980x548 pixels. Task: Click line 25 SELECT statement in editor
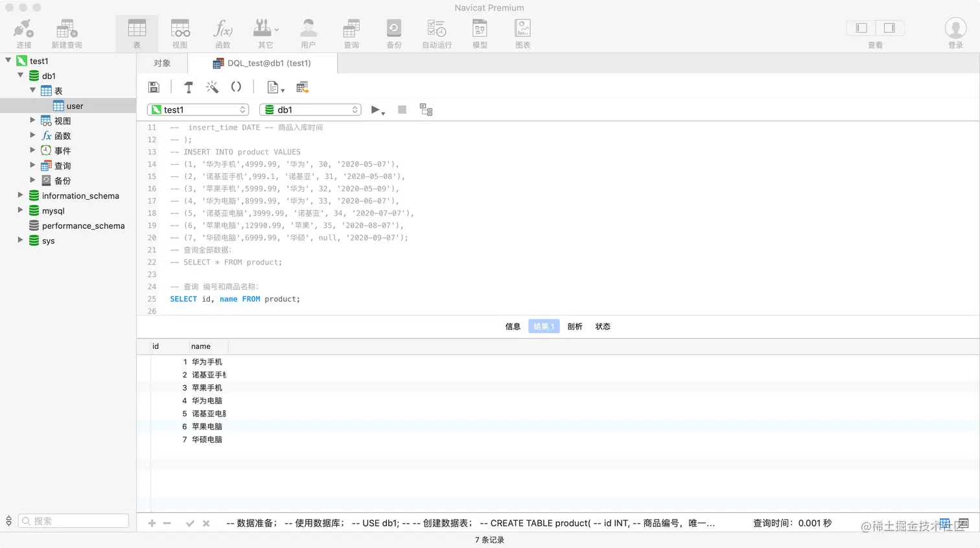coord(235,299)
